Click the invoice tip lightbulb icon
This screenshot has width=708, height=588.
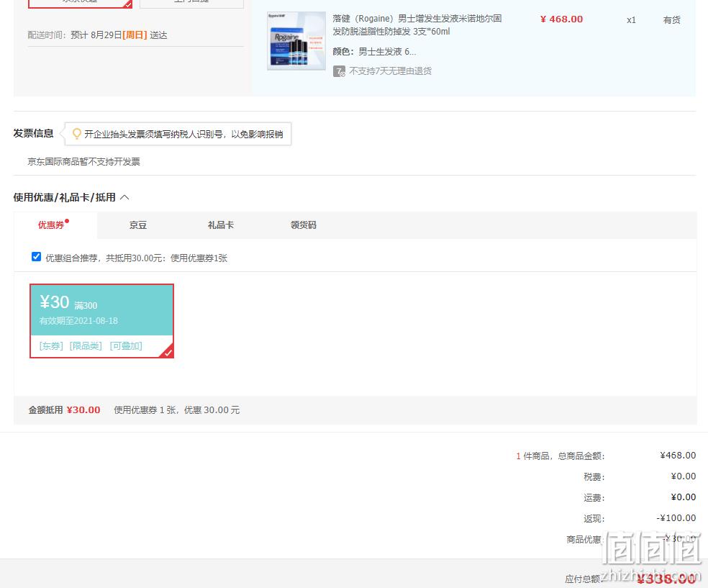[x=77, y=134]
